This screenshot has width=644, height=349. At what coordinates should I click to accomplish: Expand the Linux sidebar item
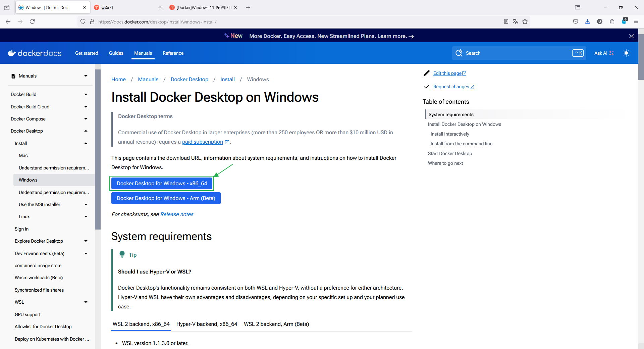pos(86,216)
